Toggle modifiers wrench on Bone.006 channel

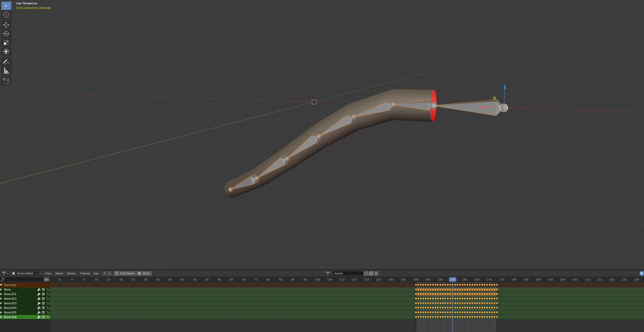(39, 317)
